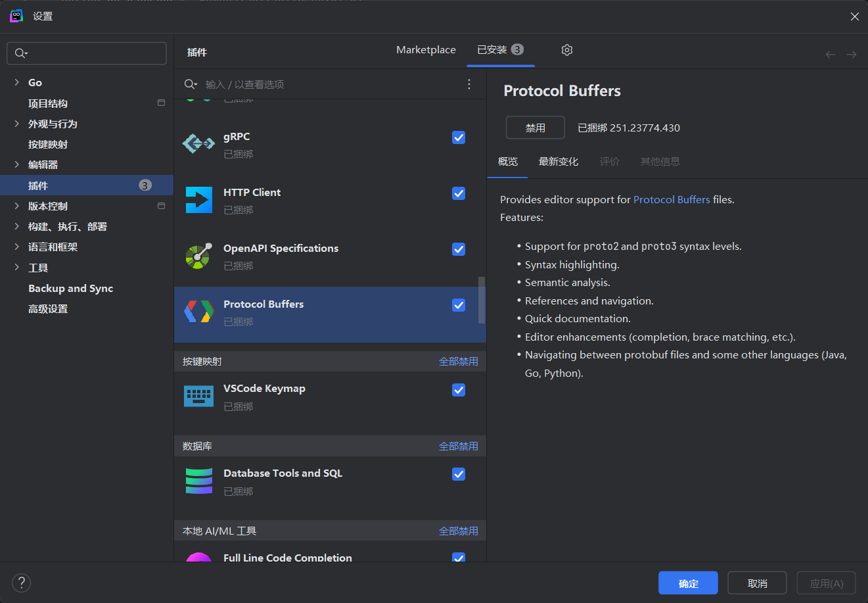This screenshot has height=603, width=868.
Task: Uncheck the Protocol Buffers checkbox
Action: point(459,305)
